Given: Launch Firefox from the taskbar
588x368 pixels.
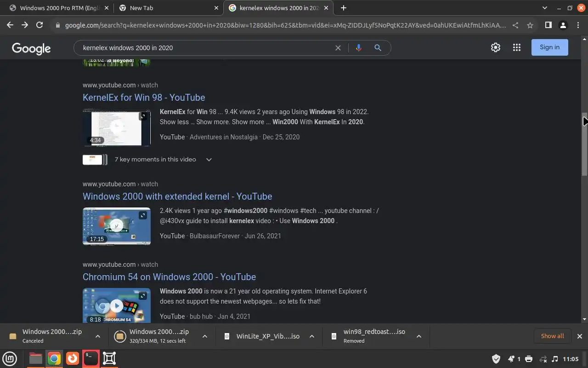Looking at the screenshot, I should [x=73, y=358].
